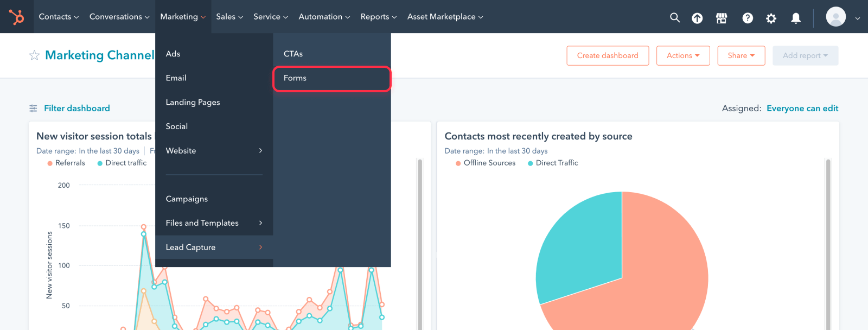Viewport: 868px width, 330px height.
Task: Expand the Website submenu
Action: tap(214, 150)
